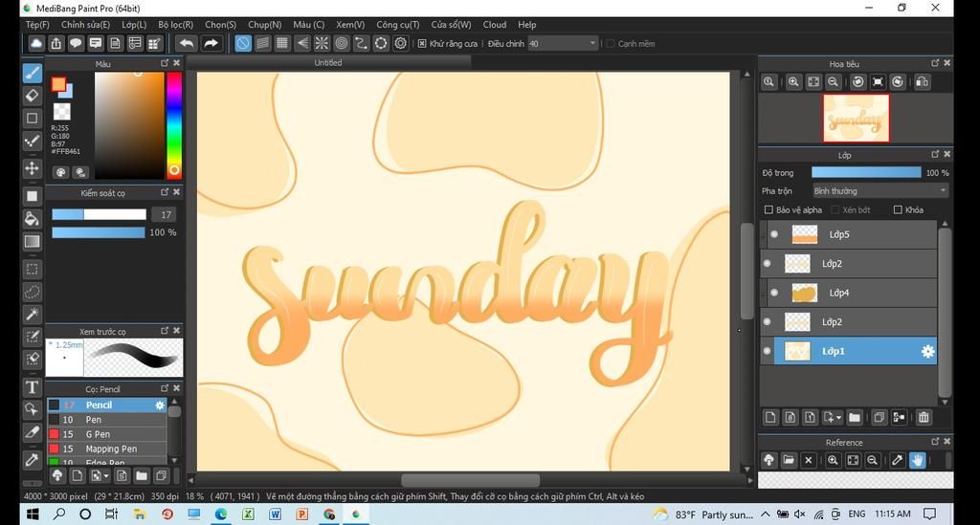Select the Brush tool
The image size is (980, 525).
(33, 73)
